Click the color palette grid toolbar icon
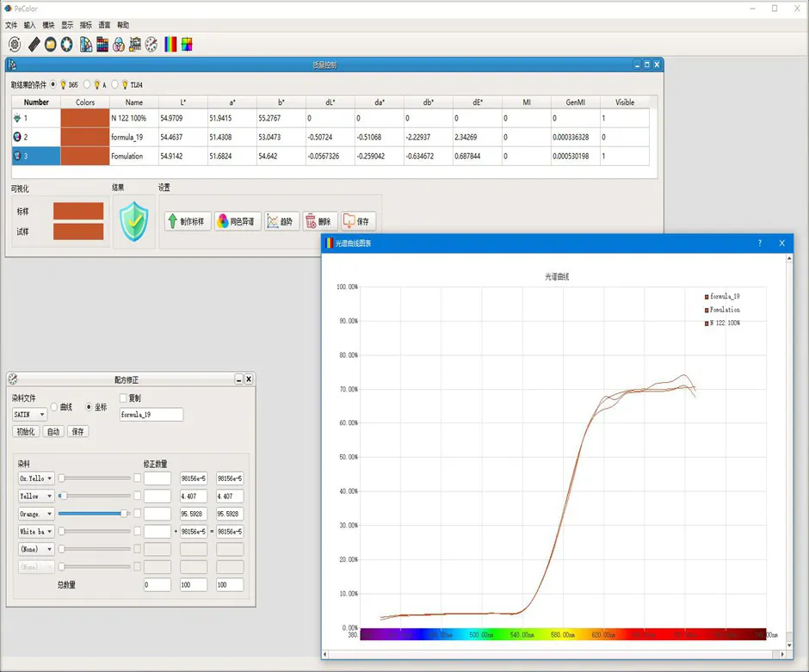Screen dimensions: 809x672 click(102, 44)
